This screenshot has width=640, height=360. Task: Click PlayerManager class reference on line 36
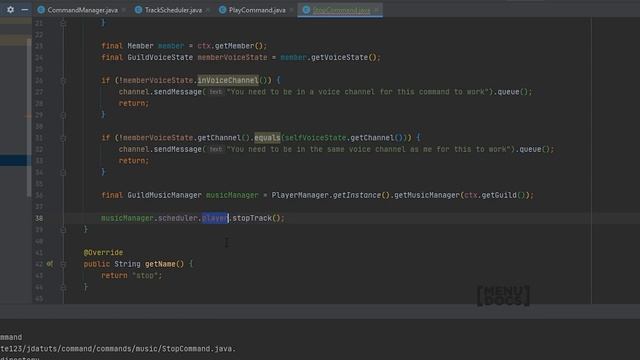pos(300,196)
